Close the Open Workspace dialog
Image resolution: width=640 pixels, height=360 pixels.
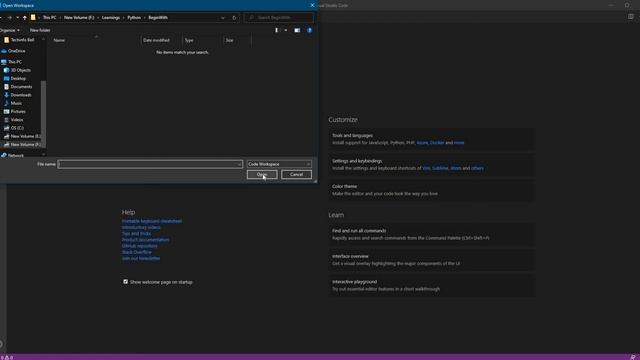[x=312, y=5]
